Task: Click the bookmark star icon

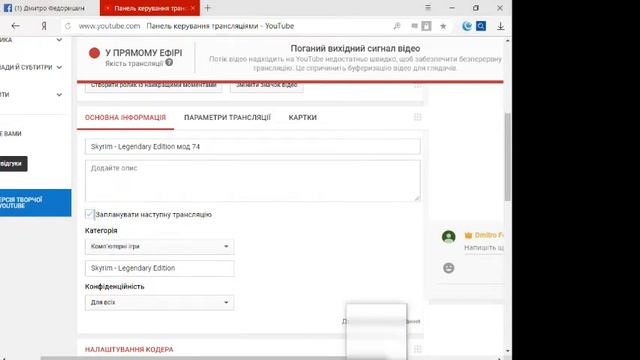Action: click(x=443, y=26)
